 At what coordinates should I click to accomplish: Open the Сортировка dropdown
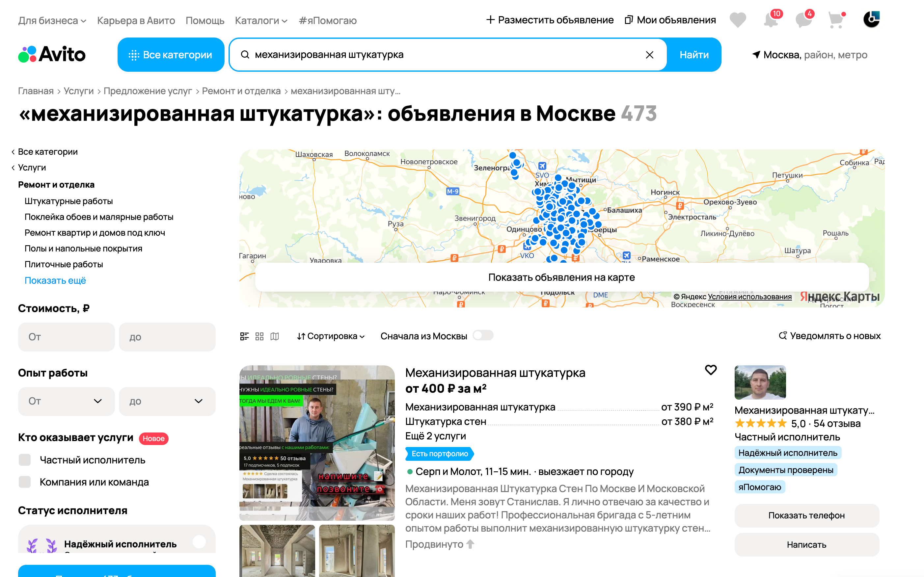[331, 336]
